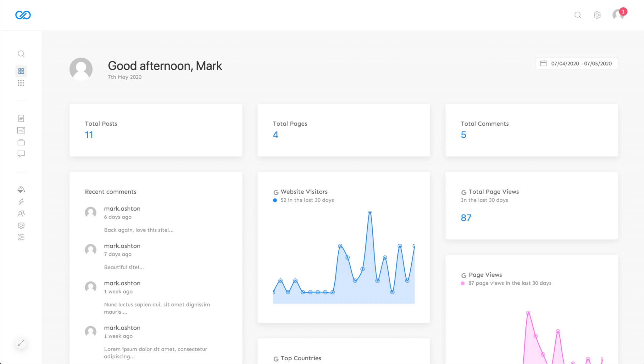The image size is (644, 364).
Task: Select the themes paint bucket icon
Action: click(21, 190)
